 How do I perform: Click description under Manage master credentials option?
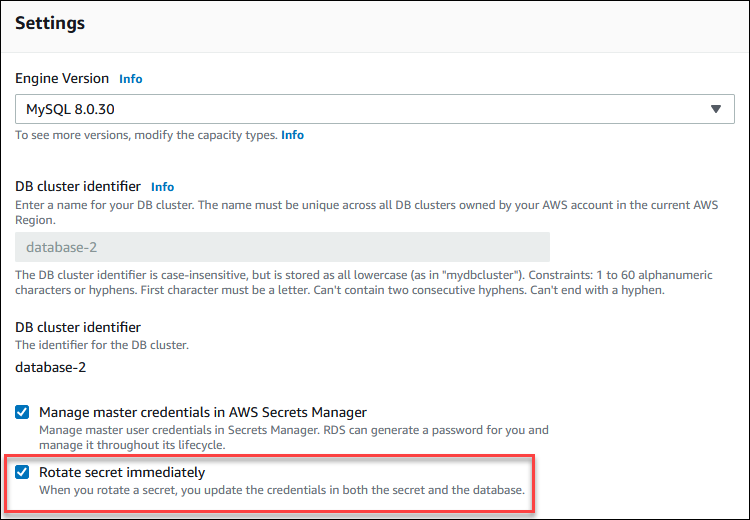290,437
